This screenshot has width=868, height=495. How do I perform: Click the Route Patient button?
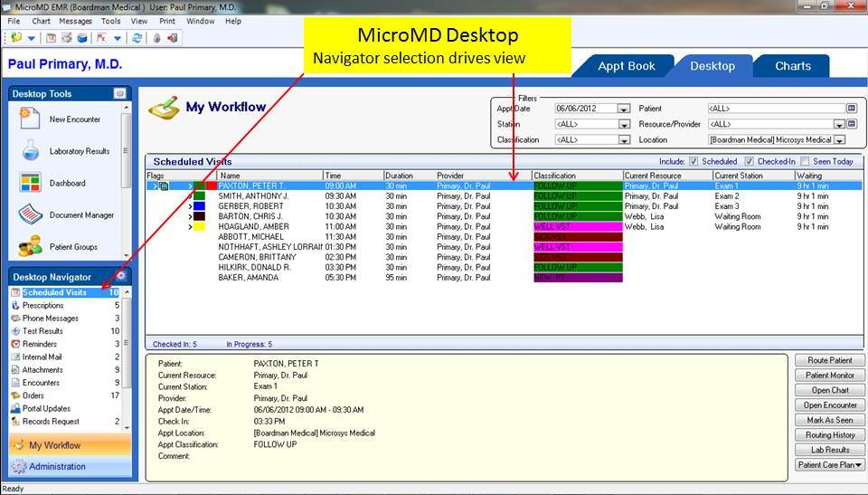tap(830, 360)
